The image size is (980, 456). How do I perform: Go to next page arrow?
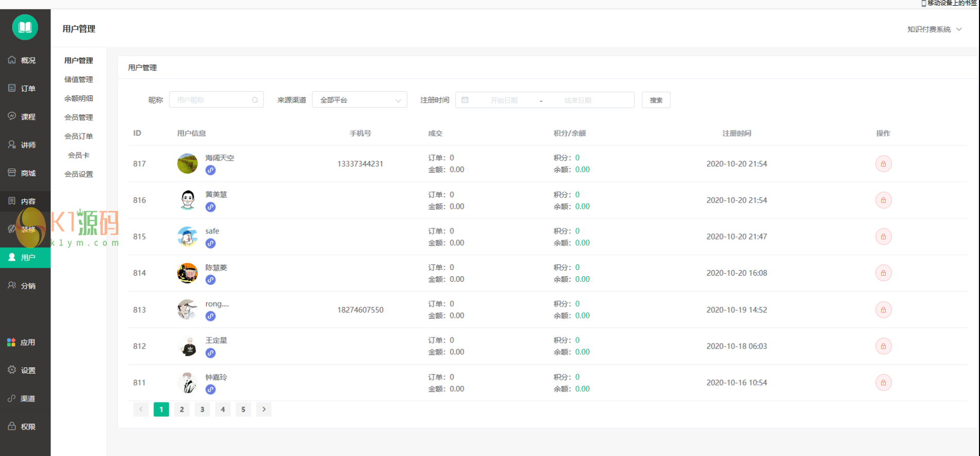click(264, 410)
